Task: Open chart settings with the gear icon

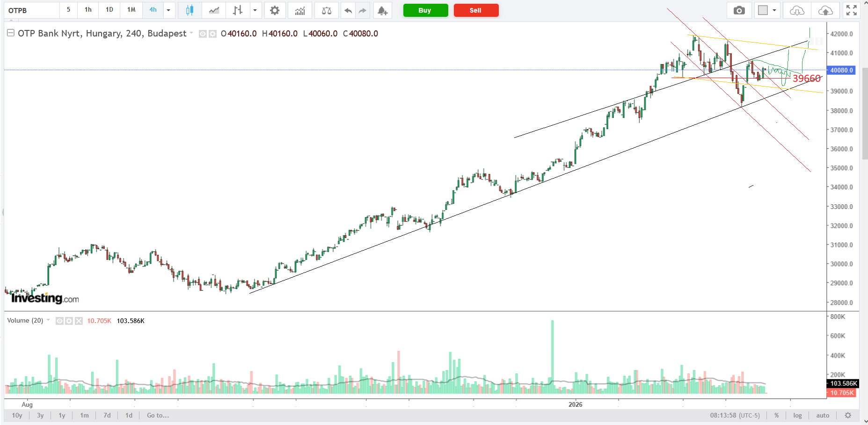Action: (x=275, y=10)
